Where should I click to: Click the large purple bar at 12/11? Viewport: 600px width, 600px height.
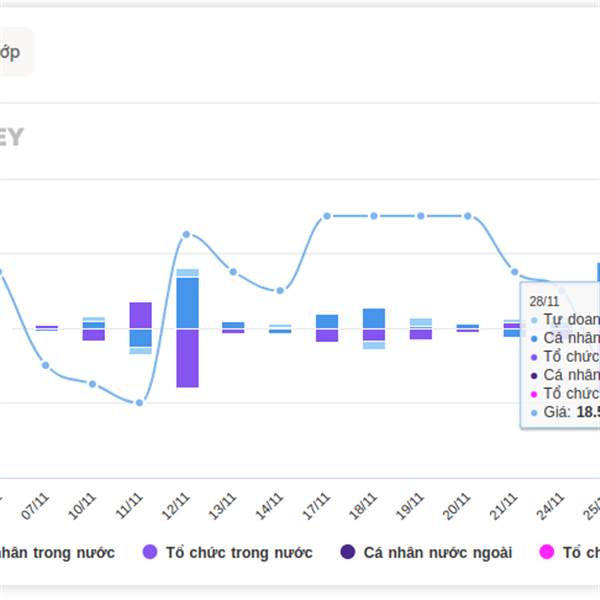[187, 358]
